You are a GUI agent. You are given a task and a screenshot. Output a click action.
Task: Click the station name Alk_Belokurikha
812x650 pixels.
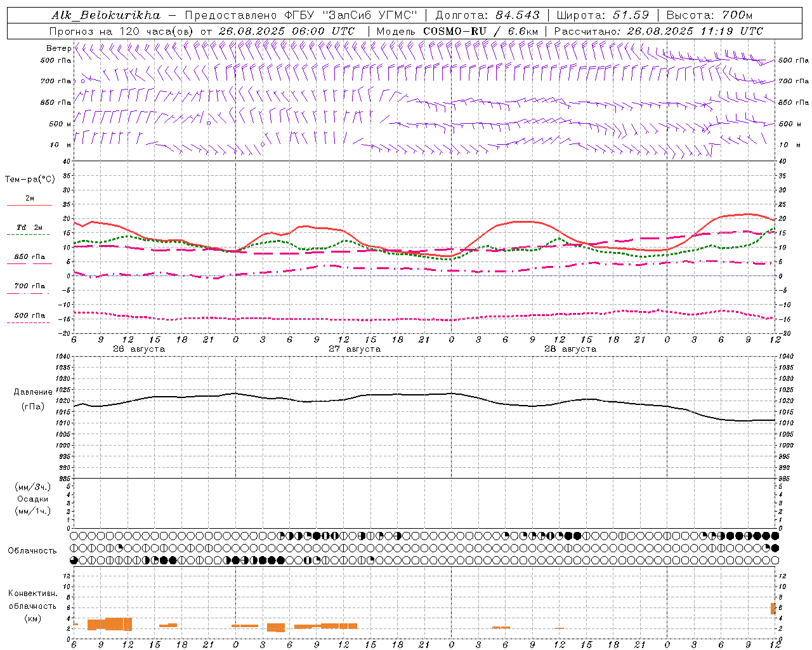coord(106,15)
